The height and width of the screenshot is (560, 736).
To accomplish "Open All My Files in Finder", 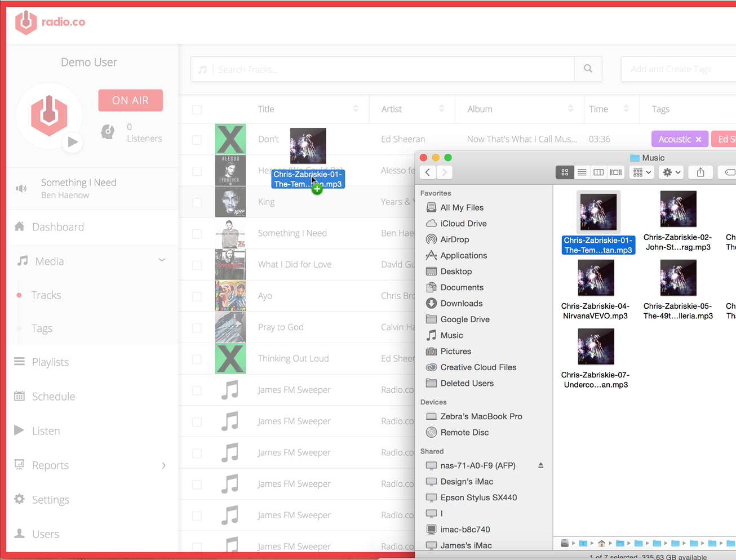I will click(462, 207).
